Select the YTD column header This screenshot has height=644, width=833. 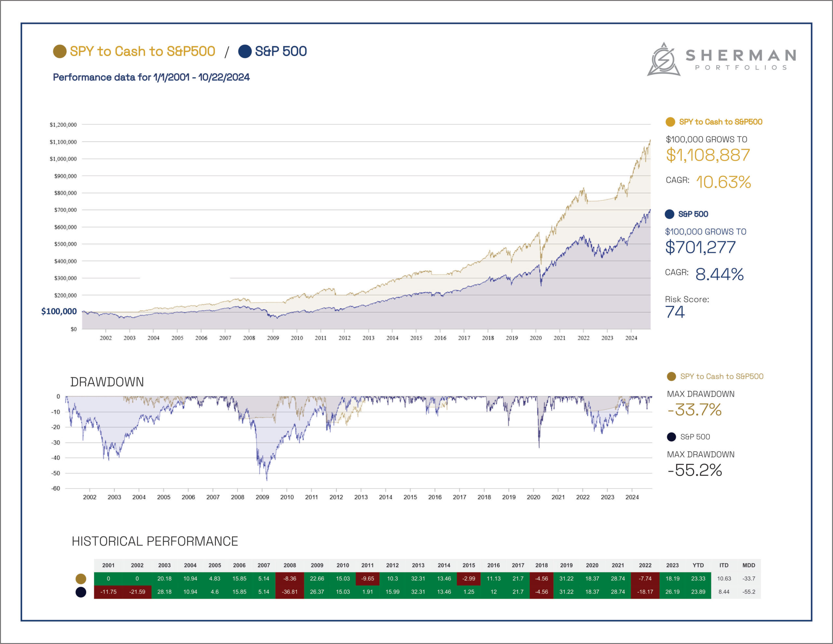coord(698,565)
